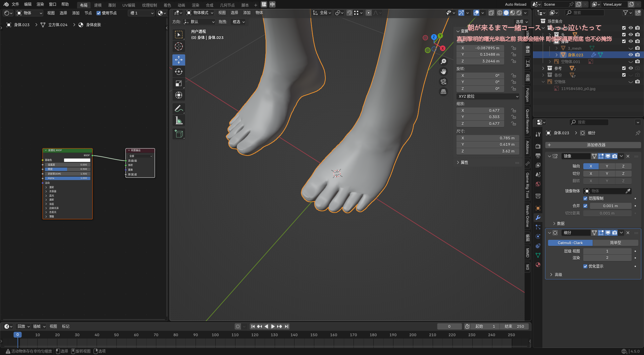The image size is (644, 355).
Task: Toggle camera view in viewport
Action: coord(443,82)
